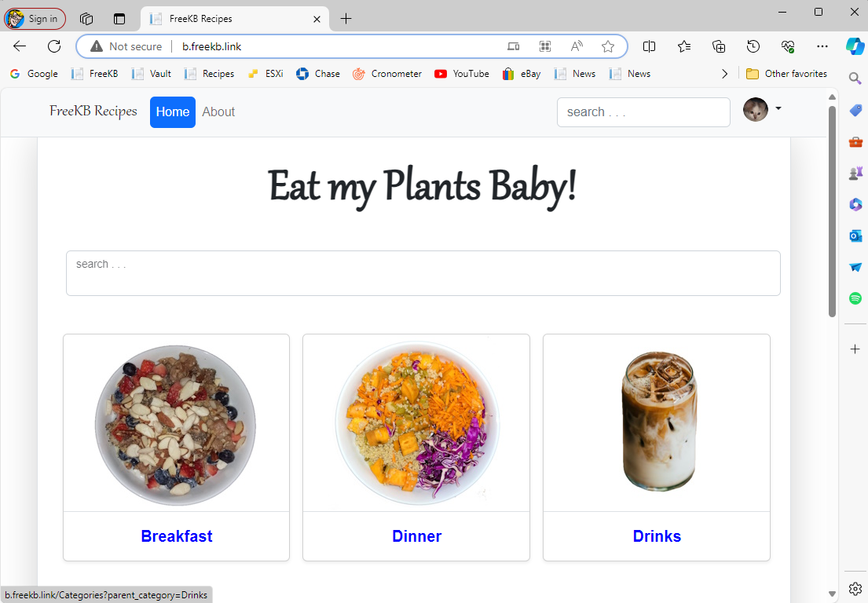Select the FreeKB Recipes browser tab

[x=235, y=19]
